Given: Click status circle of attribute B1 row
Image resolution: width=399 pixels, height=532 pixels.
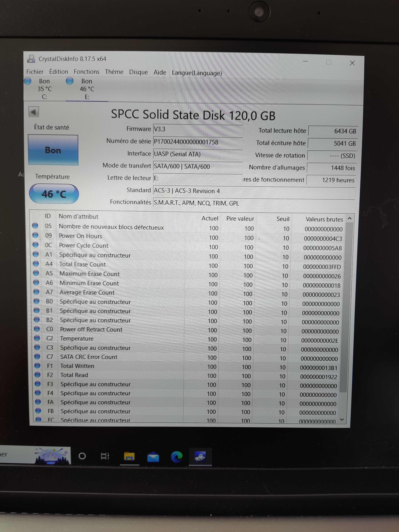Looking at the screenshot, I should 37,310.
